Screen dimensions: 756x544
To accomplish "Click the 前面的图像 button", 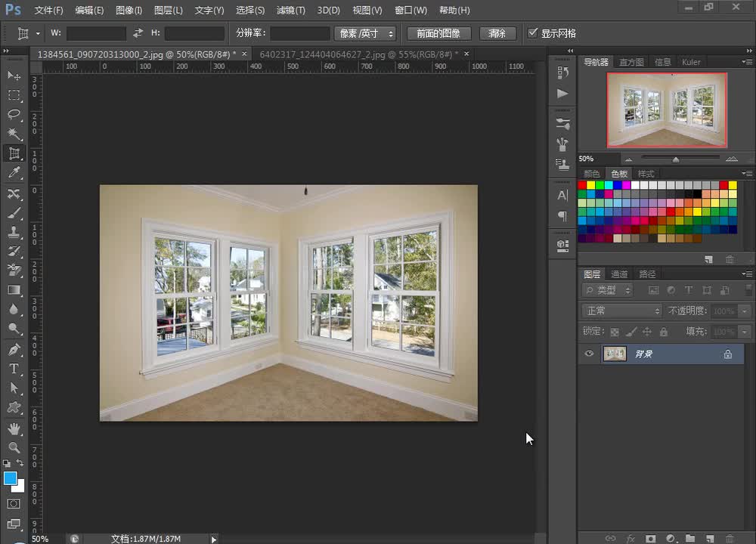I will tap(438, 33).
